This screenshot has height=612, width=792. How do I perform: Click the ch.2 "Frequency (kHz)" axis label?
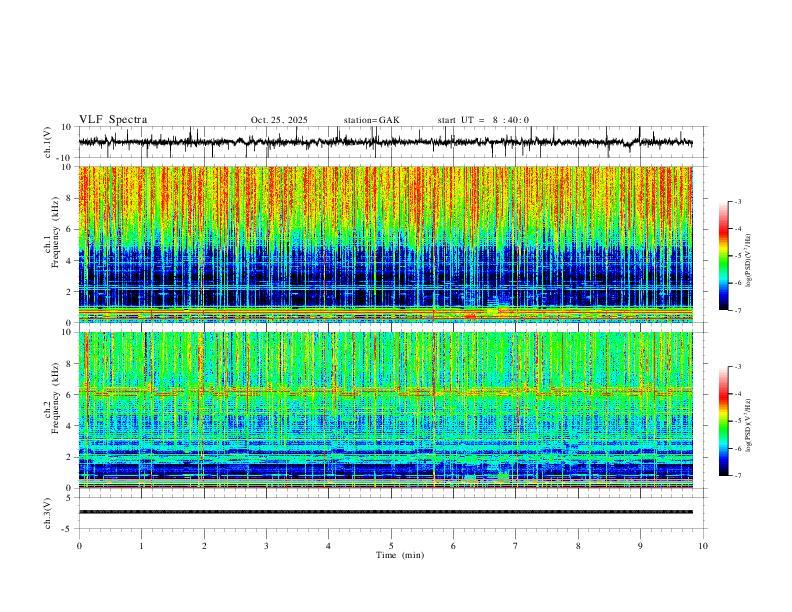[56, 398]
